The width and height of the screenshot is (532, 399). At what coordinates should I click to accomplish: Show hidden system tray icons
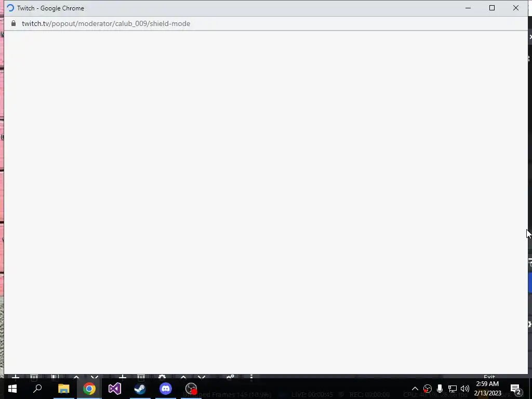[415, 389]
